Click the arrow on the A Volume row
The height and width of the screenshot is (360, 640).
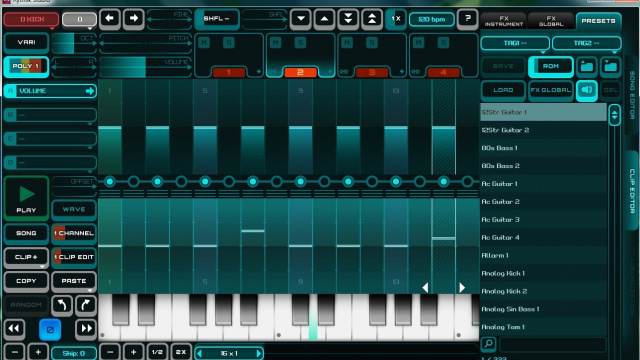(90, 91)
